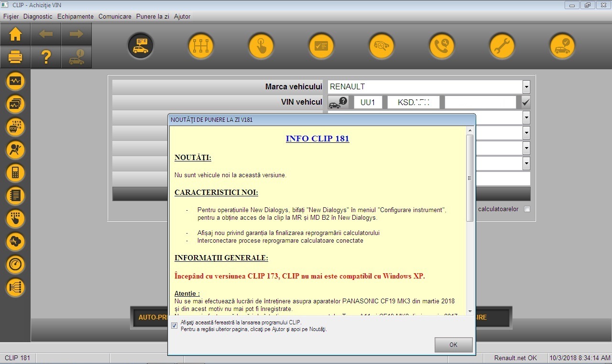
Task: Click the first VIN field containing UU1
Action: (x=368, y=102)
